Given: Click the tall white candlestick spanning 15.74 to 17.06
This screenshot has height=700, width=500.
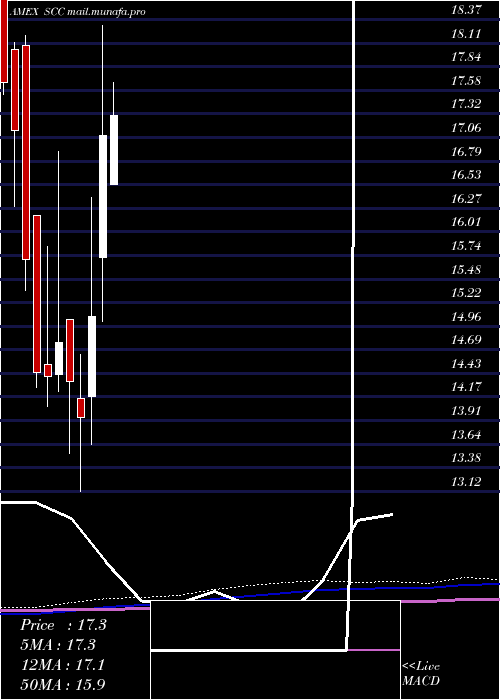Looking at the screenshot, I should [x=103, y=196].
